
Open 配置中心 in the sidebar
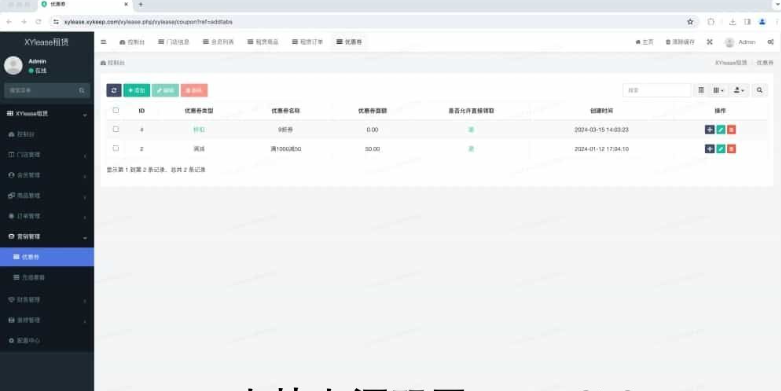click(47, 341)
